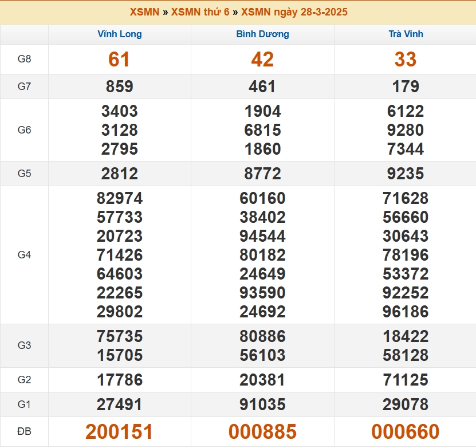
Task: Click G1 number 27491
Action: point(120,404)
